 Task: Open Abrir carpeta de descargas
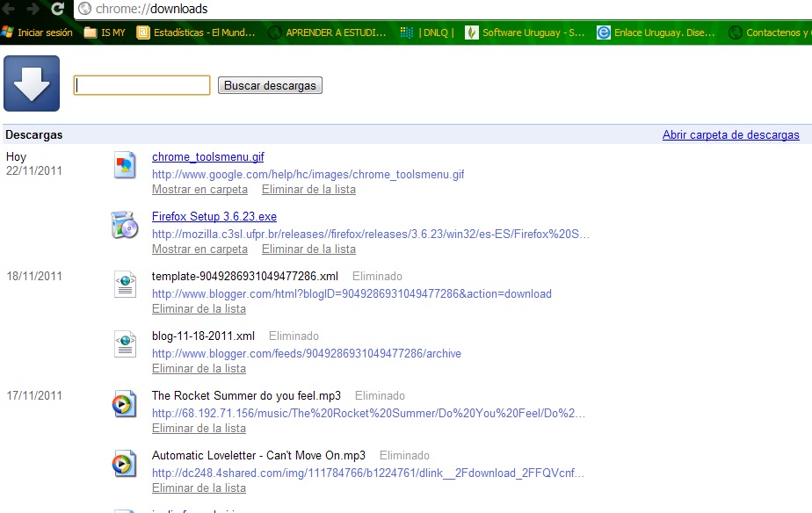pyautogui.click(x=733, y=134)
